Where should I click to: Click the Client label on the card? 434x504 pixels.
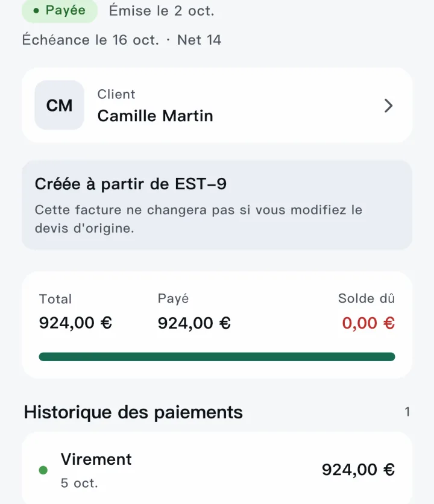click(116, 94)
